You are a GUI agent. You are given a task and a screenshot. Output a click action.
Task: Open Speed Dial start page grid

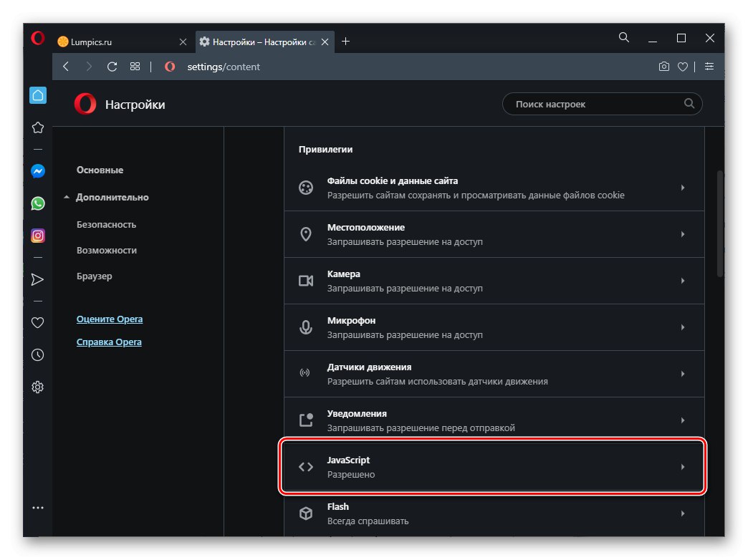135,67
